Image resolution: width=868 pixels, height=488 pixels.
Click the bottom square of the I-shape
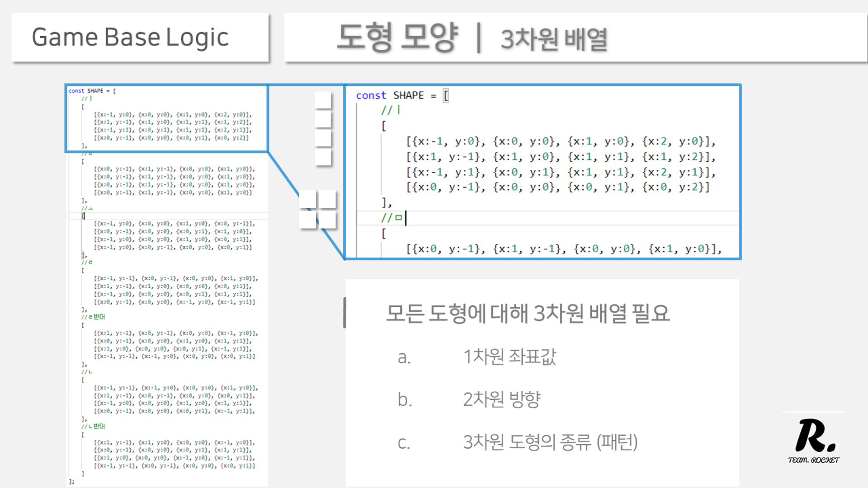point(323,157)
